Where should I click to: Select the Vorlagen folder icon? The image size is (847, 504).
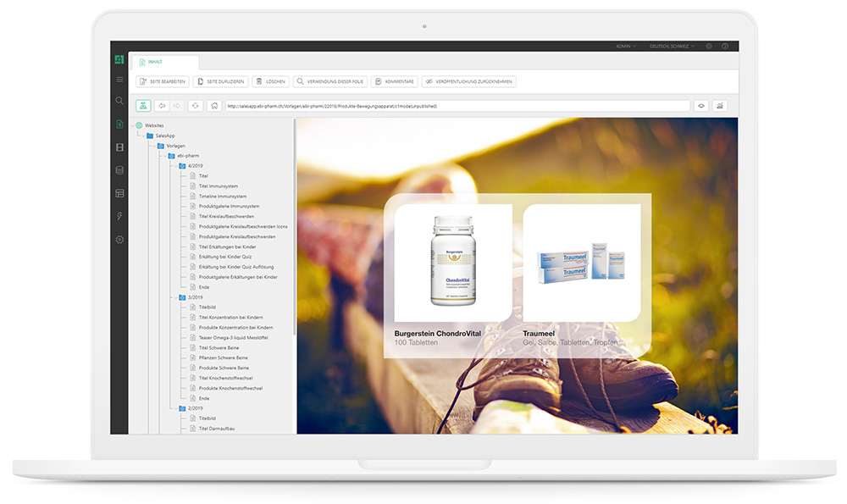(161, 146)
